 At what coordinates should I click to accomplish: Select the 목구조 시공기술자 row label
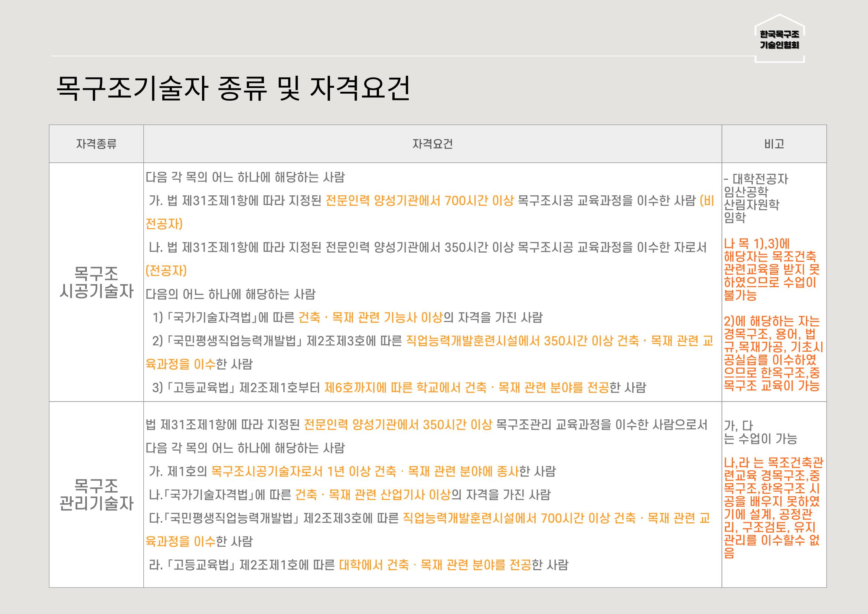click(97, 282)
